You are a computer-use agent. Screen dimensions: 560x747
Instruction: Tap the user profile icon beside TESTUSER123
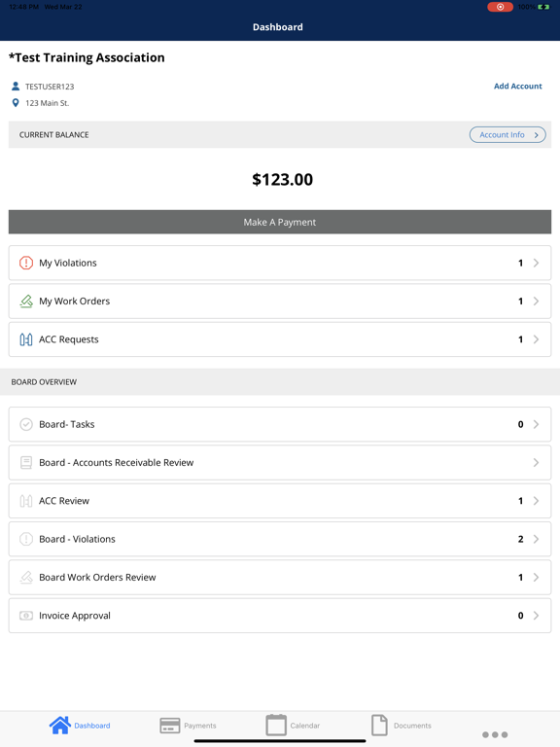click(16, 87)
